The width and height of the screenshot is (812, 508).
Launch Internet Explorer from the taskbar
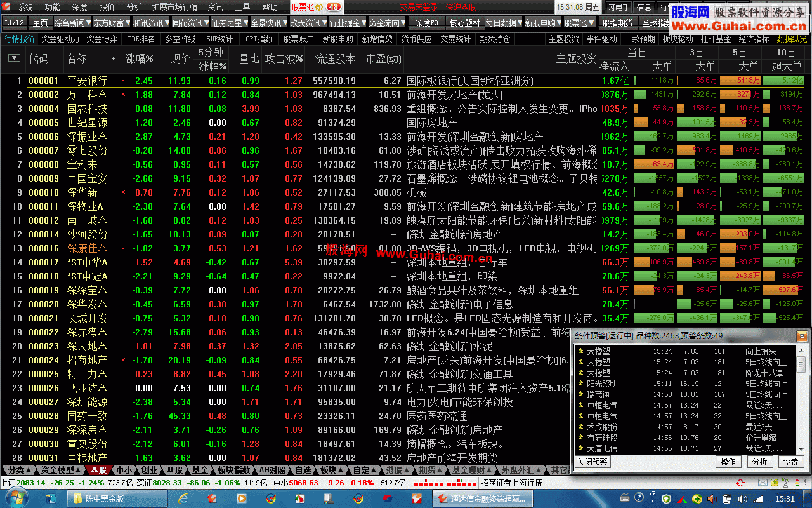(x=184, y=498)
